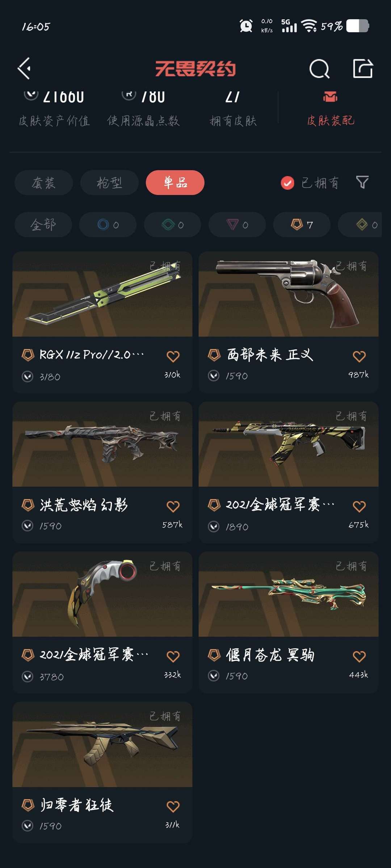The height and width of the screenshot is (868, 391).
Task: Tap the back arrow icon
Action: click(24, 68)
